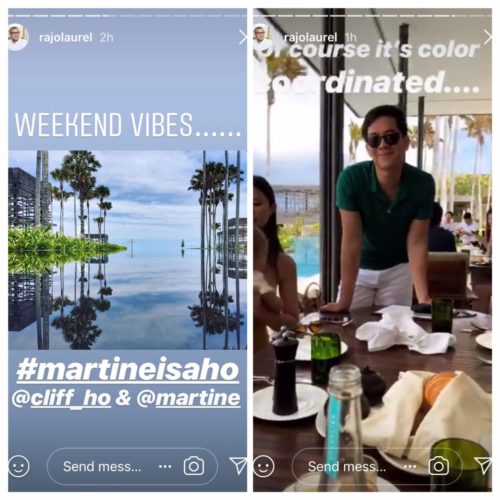Screen dimensions: 500x500
Task: Tap the rajolaurel username in right story
Action: coord(310,37)
